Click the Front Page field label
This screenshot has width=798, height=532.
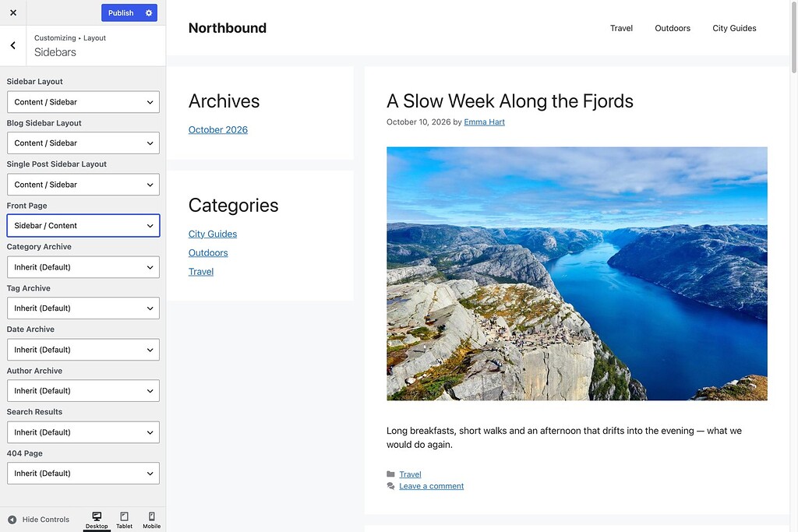coord(26,206)
